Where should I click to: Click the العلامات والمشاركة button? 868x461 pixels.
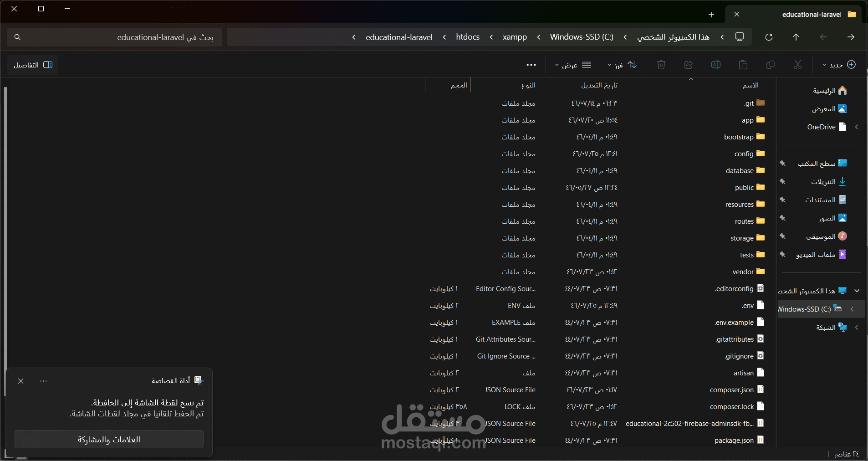pos(109,439)
